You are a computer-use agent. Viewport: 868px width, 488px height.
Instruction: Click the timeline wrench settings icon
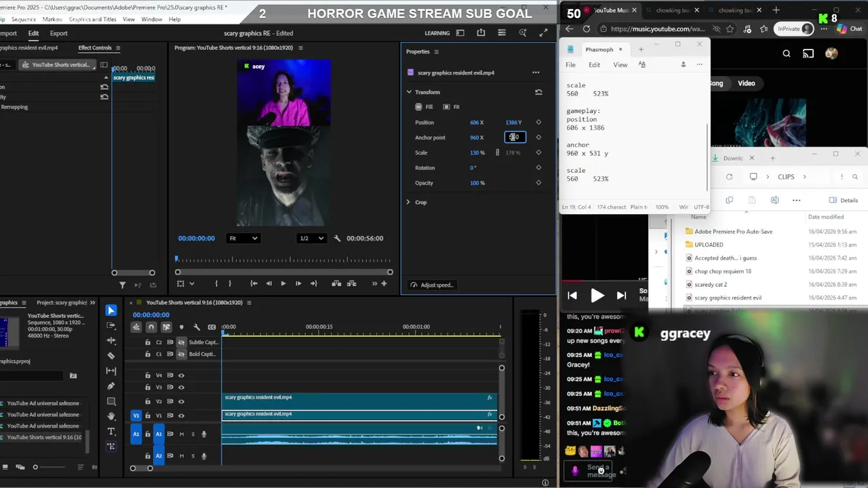pos(197,327)
